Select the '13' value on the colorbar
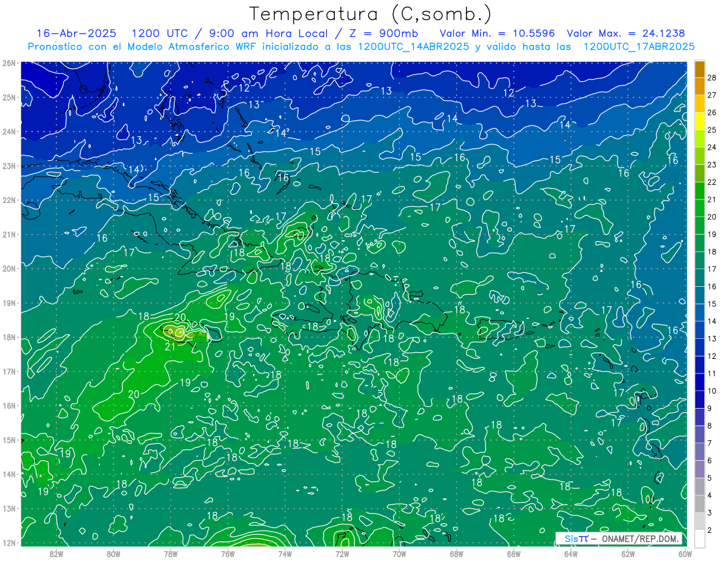 pos(712,339)
